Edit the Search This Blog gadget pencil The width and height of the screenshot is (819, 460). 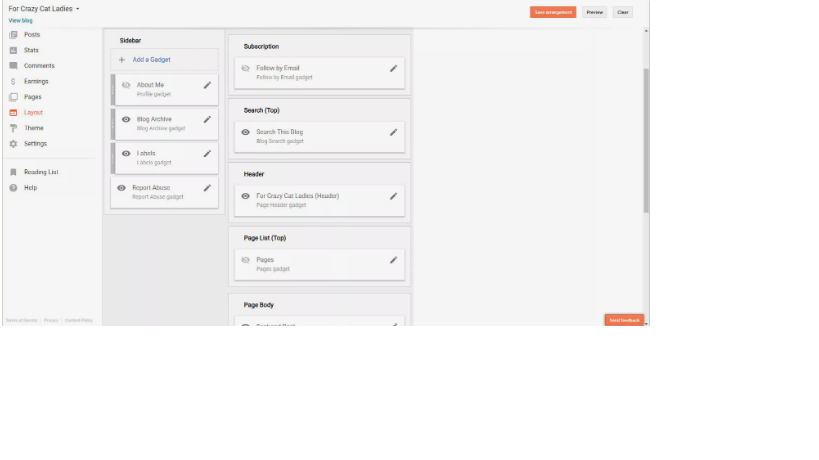tap(393, 132)
